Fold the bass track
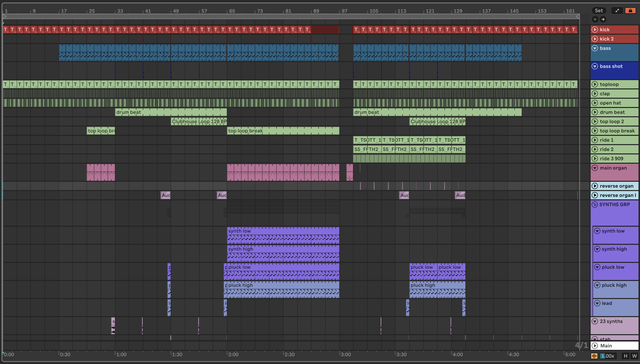 (595, 48)
